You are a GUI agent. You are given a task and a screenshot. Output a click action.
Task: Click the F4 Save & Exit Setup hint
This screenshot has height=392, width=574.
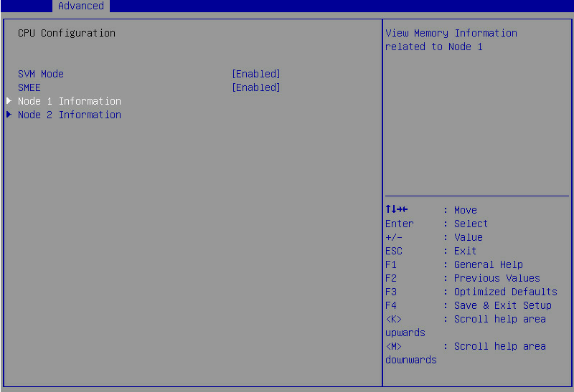tap(469, 305)
